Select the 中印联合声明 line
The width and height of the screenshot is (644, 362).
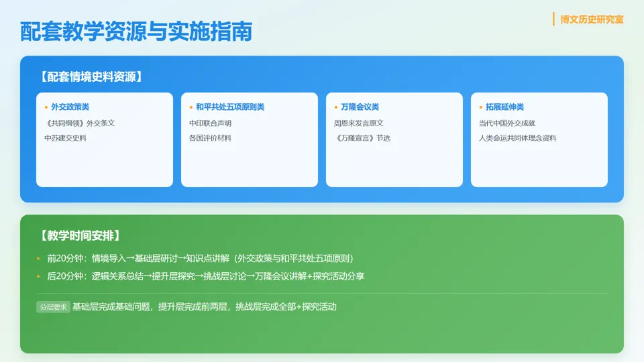coord(210,123)
